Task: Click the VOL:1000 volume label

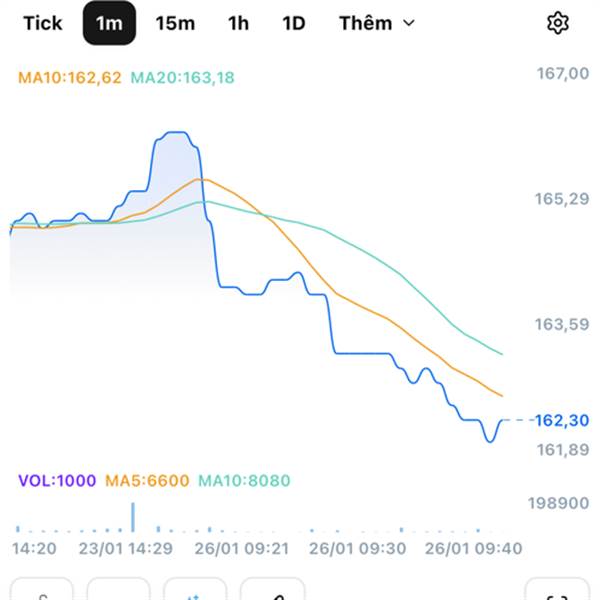Action: coord(57,481)
